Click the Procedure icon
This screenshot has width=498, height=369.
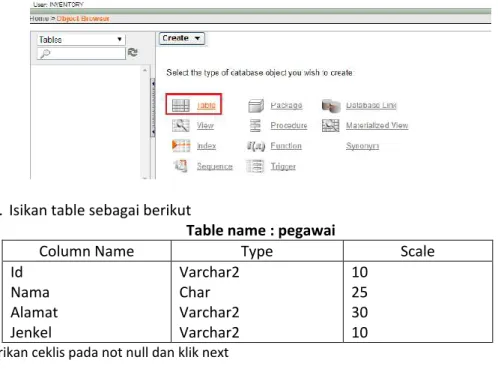[255, 126]
